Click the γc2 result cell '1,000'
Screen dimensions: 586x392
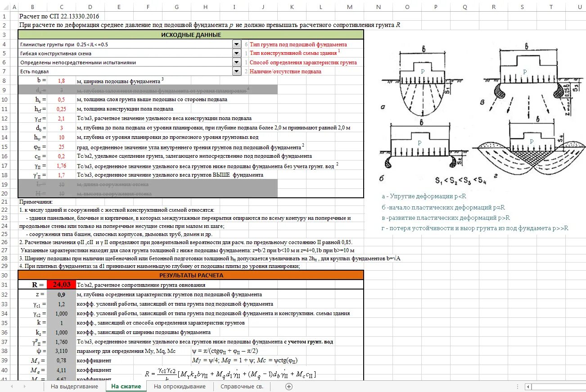coord(61,313)
